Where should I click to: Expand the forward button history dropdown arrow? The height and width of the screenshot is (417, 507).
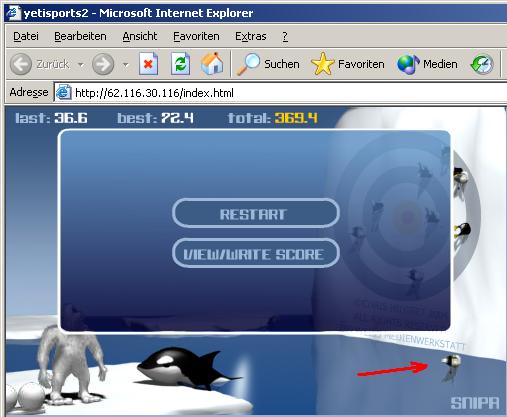pos(126,64)
